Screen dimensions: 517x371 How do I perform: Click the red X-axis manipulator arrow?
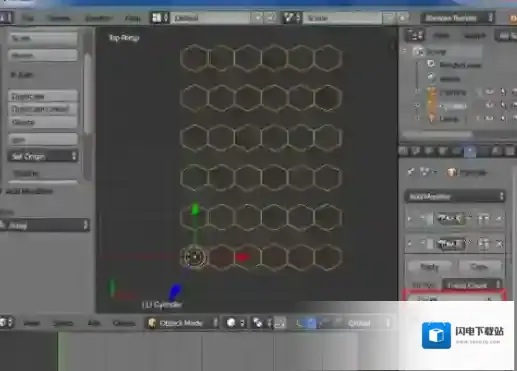click(242, 257)
